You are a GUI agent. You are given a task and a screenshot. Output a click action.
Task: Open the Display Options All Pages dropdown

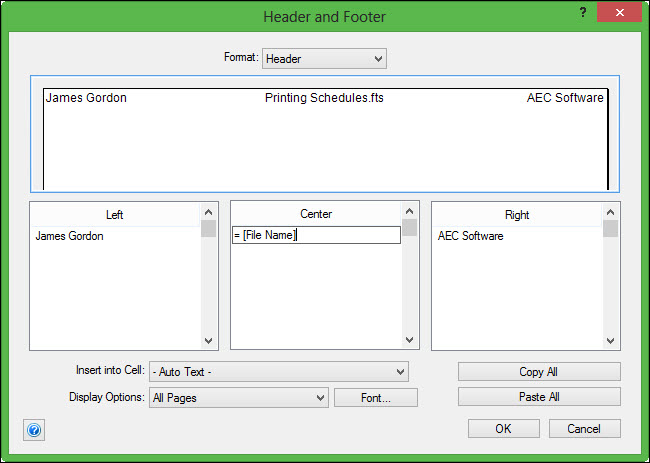click(x=238, y=398)
